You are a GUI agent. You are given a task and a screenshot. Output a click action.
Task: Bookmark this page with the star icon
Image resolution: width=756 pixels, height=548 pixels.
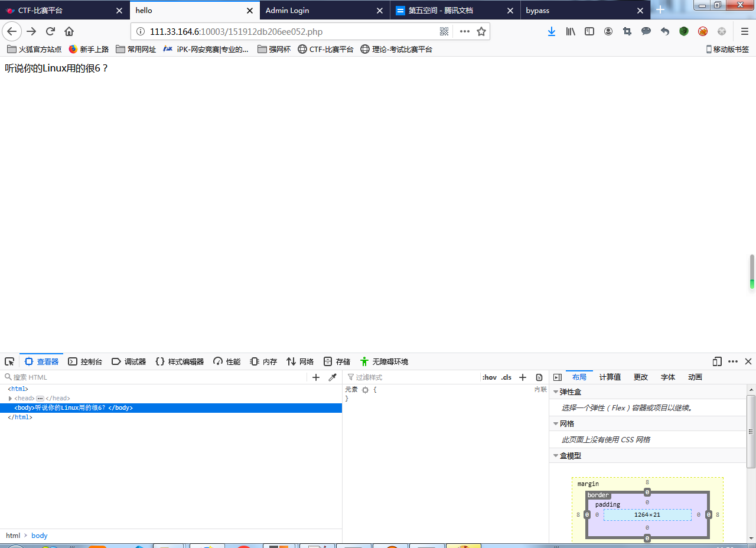tap(481, 32)
